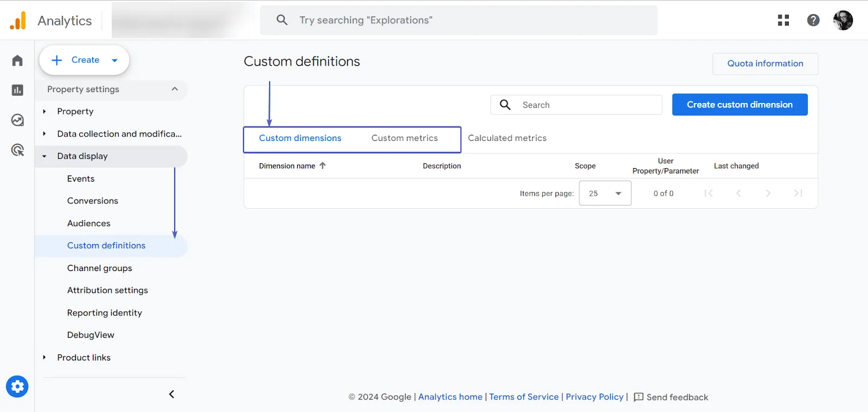Switch to the Calculated metrics tab
The image size is (868, 412).
(507, 138)
